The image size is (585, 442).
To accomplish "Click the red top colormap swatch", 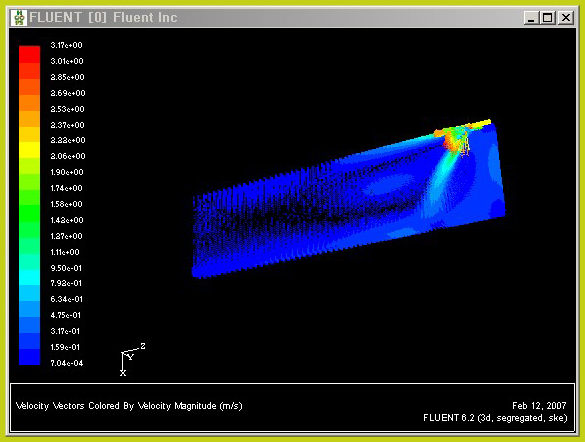I will click(29, 54).
